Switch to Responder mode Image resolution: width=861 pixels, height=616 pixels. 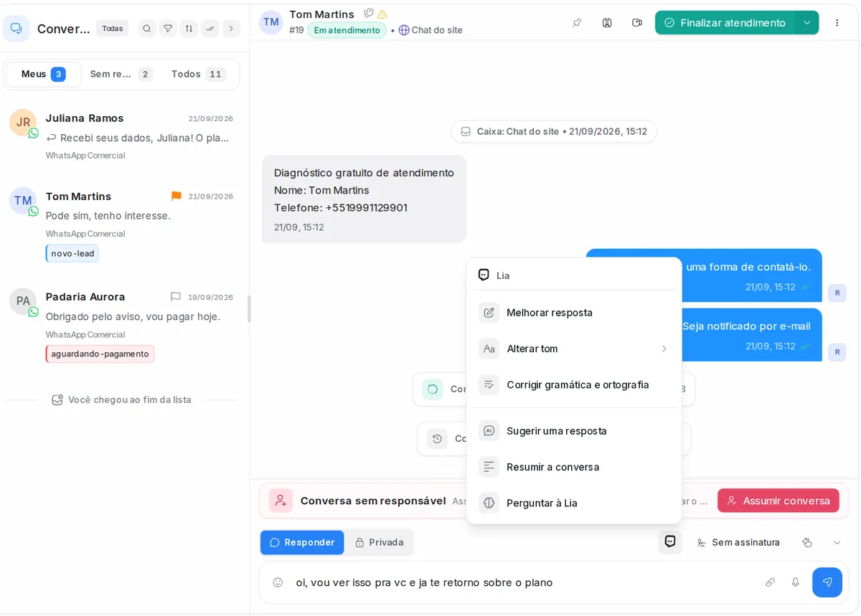302,542
